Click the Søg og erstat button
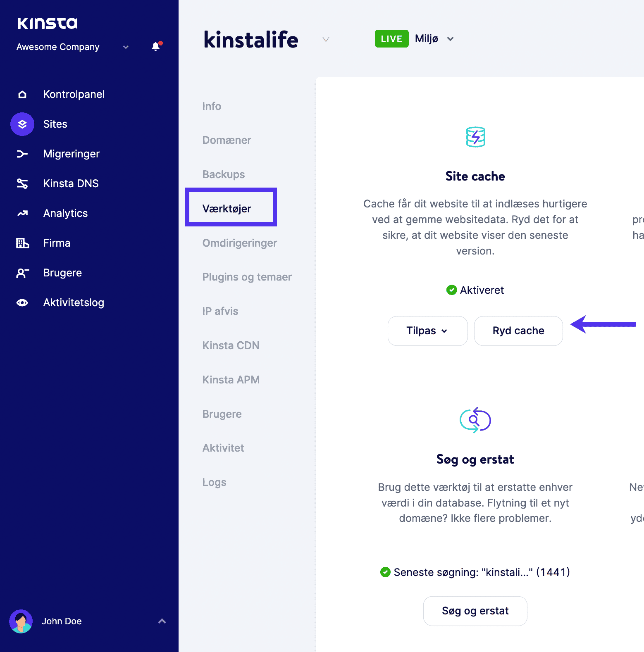Image resolution: width=644 pixels, height=652 pixels. [x=475, y=611]
